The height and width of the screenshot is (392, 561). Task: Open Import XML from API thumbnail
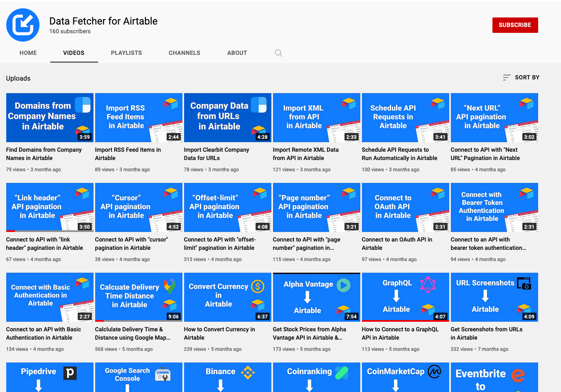click(x=317, y=118)
